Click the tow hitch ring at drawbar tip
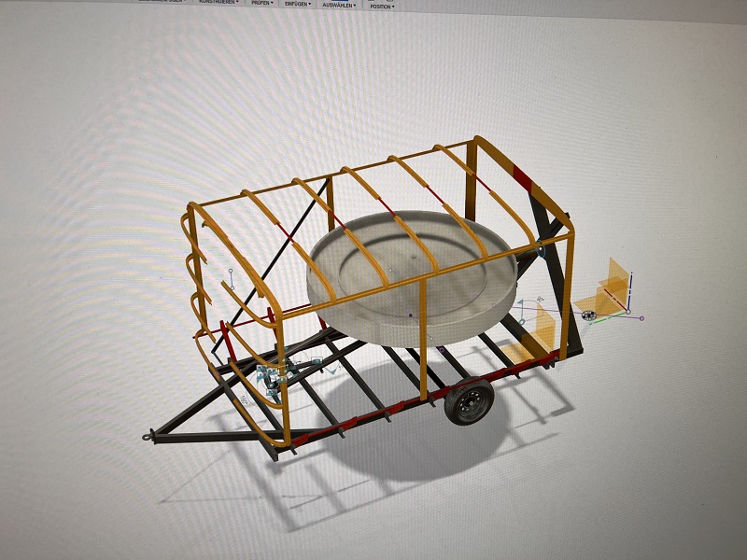Viewport: 747px width, 560px height. [148, 435]
